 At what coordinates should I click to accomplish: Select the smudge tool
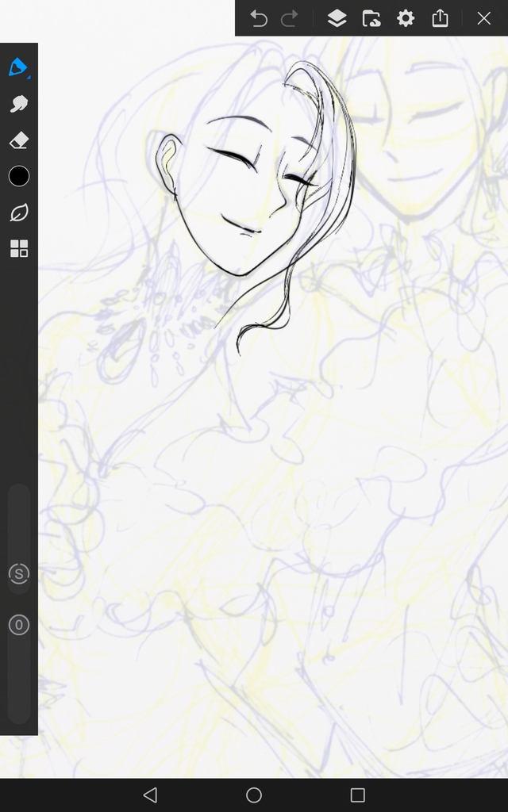tap(19, 104)
